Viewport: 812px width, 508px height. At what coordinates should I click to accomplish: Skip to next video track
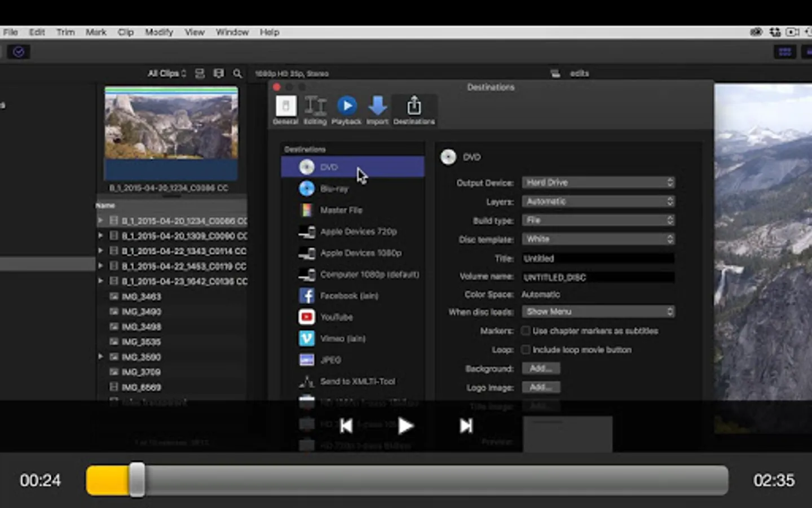[466, 426]
